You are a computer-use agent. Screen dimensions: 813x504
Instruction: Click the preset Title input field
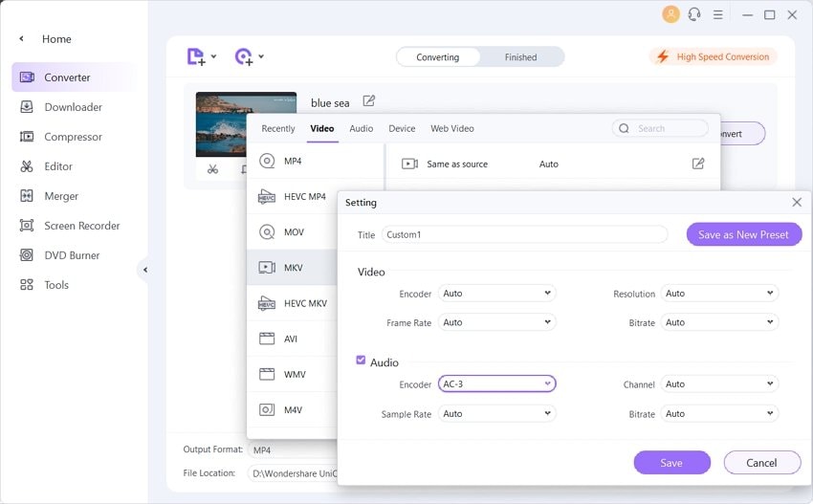[x=524, y=234]
